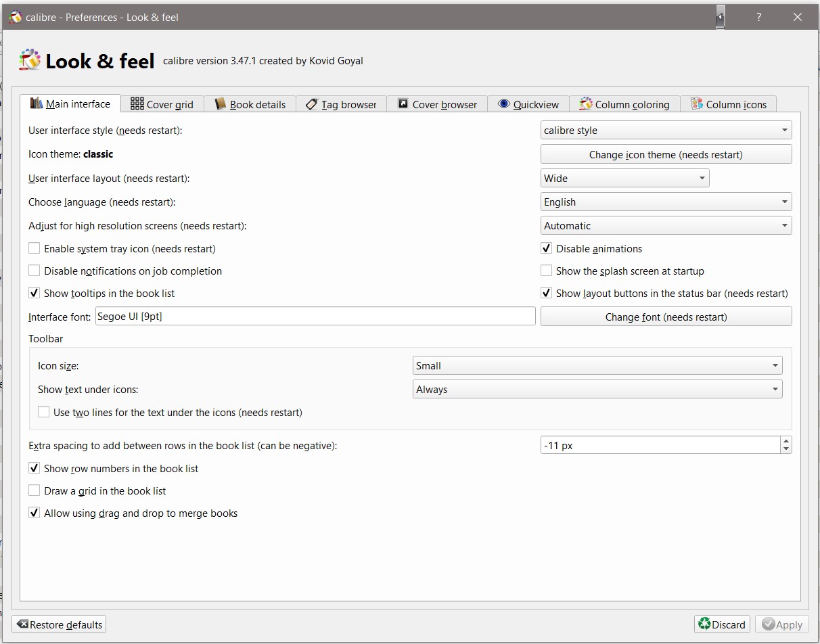820x644 pixels.
Task: Click the Apply button
Action: pyautogui.click(x=782, y=624)
